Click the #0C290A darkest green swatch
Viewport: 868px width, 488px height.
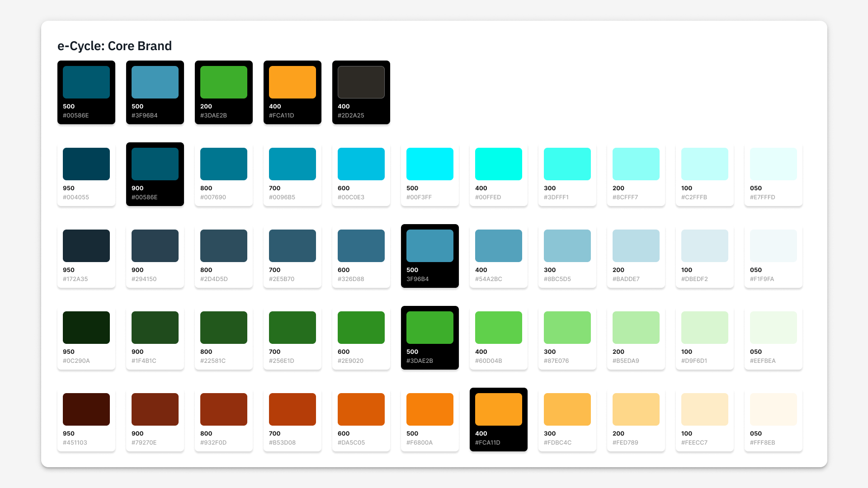point(86,328)
